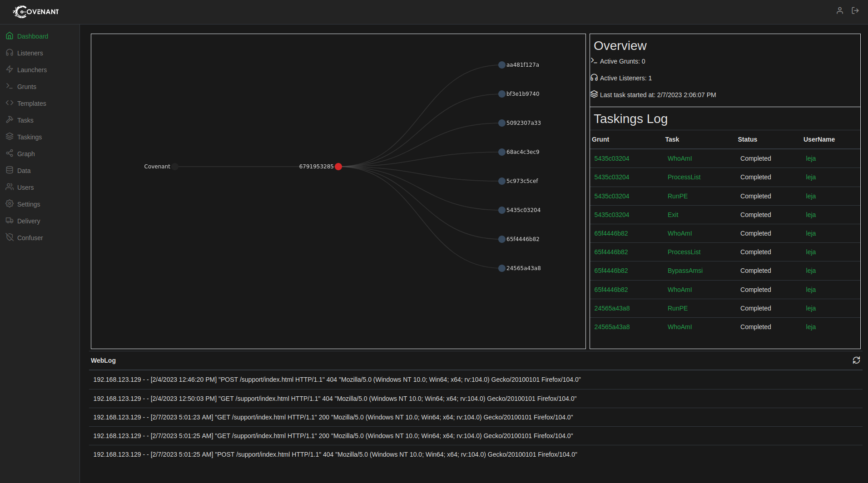
Task: Open the BypassAmsi task link
Action: tap(684, 271)
